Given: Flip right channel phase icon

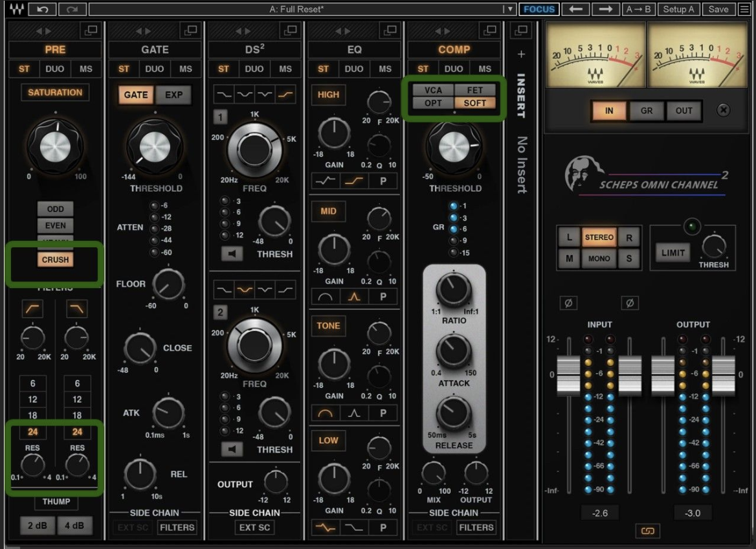Looking at the screenshot, I should (x=630, y=303).
